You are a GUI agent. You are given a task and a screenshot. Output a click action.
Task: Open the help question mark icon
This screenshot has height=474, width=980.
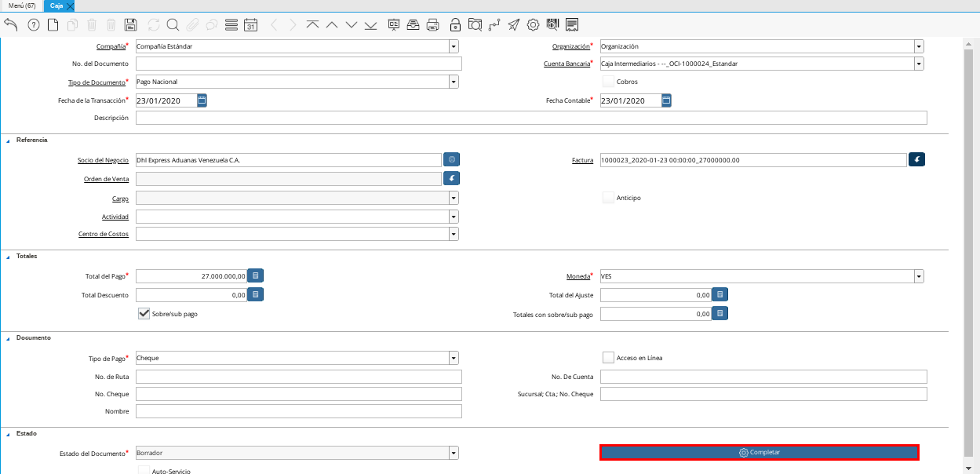(x=33, y=24)
